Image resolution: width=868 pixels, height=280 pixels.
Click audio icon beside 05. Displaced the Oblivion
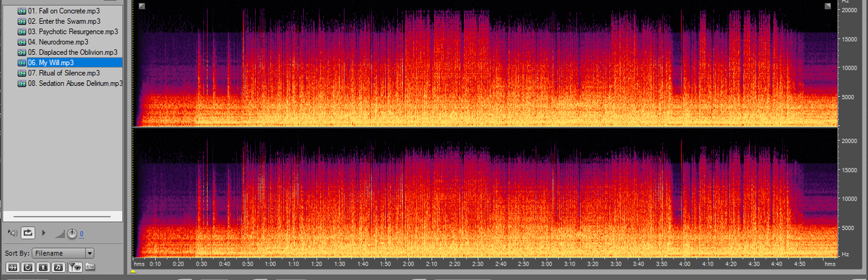pos(21,52)
